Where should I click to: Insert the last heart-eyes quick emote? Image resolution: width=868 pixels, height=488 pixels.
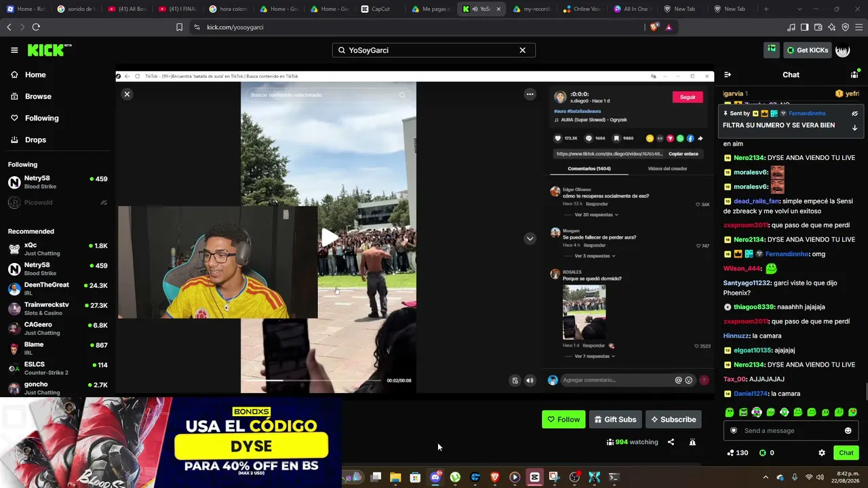click(852, 412)
